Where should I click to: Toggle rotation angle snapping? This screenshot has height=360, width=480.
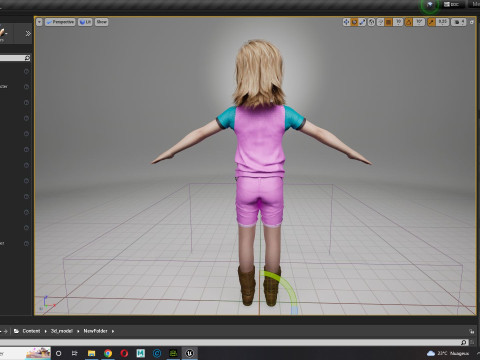(409, 22)
